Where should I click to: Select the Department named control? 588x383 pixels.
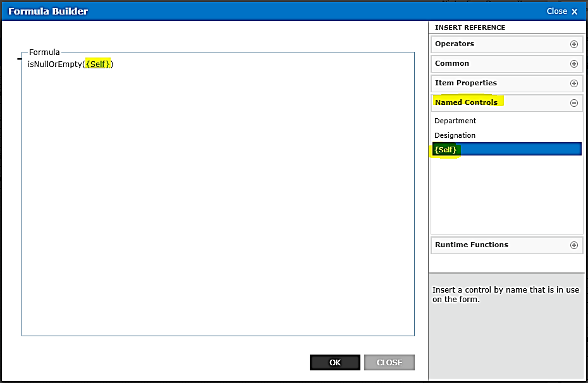[455, 121]
